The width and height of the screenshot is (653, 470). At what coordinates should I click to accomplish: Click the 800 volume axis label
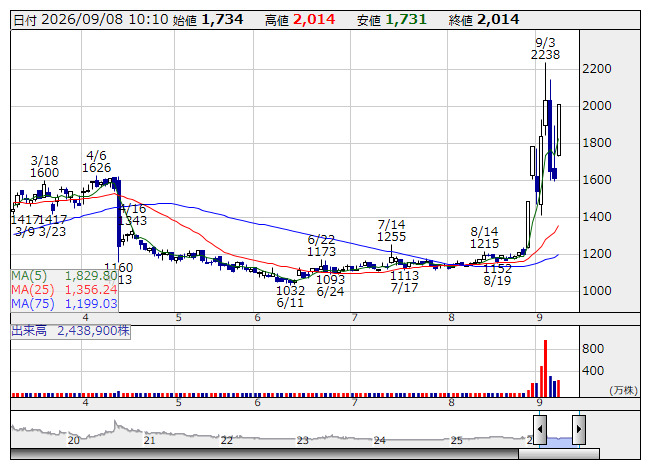pos(593,348)
